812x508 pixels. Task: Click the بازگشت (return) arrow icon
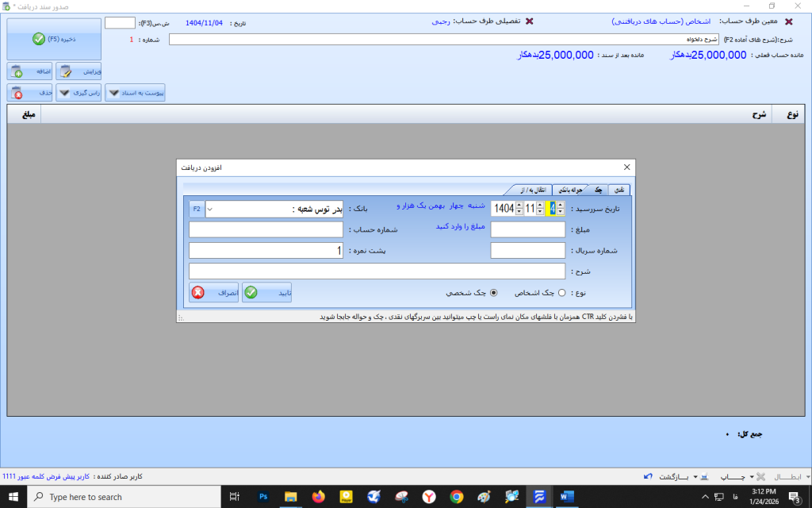(x=649, y=476)
